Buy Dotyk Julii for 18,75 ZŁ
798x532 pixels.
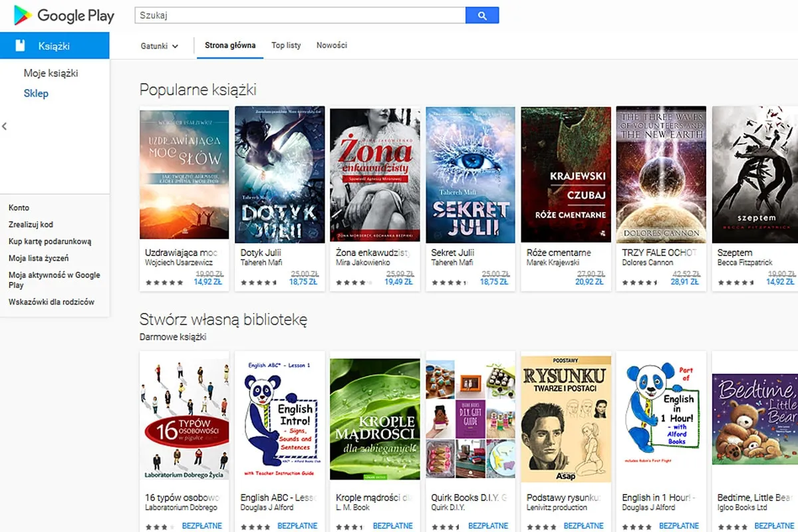click(303, 282)
